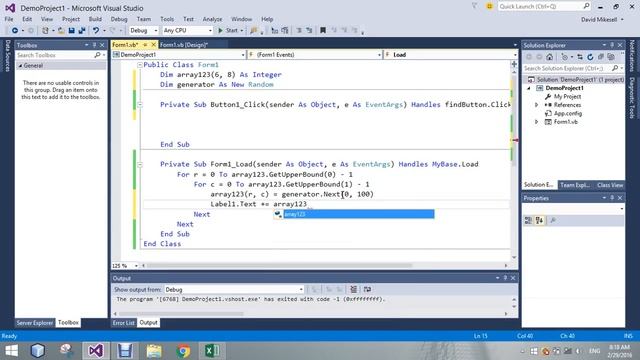Click the Open File folder icon

[x=61, y=31]
